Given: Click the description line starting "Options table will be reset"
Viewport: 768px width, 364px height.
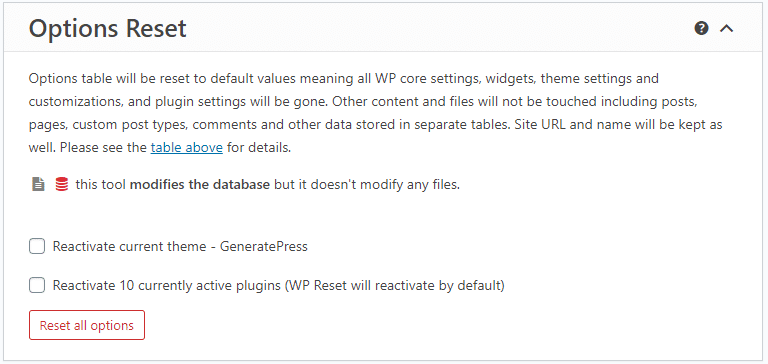Looking at the screenshot, I should pyautogui.click(x=344, y=78).
